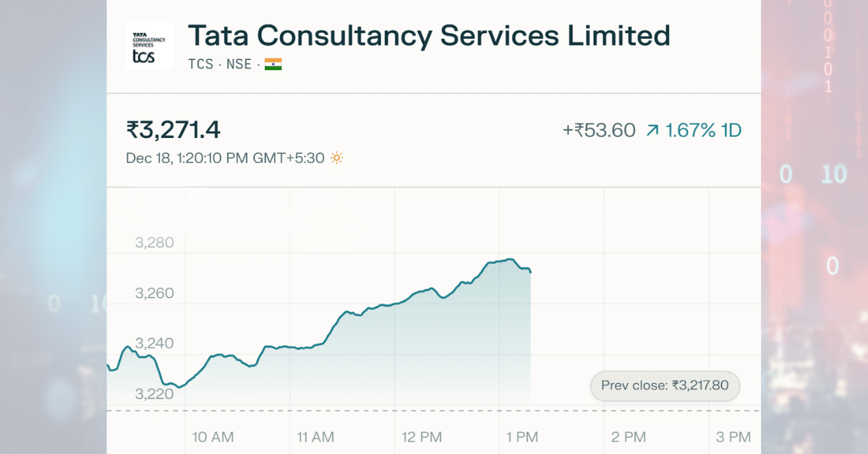Viewport: 868px width, 454px height.
Task: Open the Tata Consultancy Services Limited title
Action: coord(428,35)
